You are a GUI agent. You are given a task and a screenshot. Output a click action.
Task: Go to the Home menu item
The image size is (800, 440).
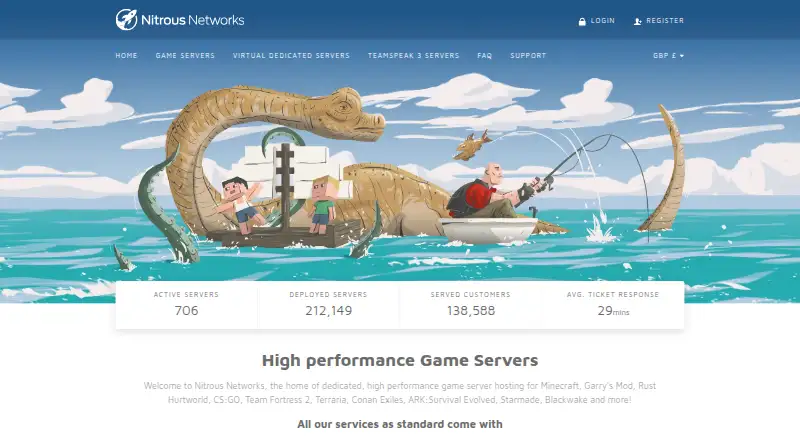tap(127, 56)
